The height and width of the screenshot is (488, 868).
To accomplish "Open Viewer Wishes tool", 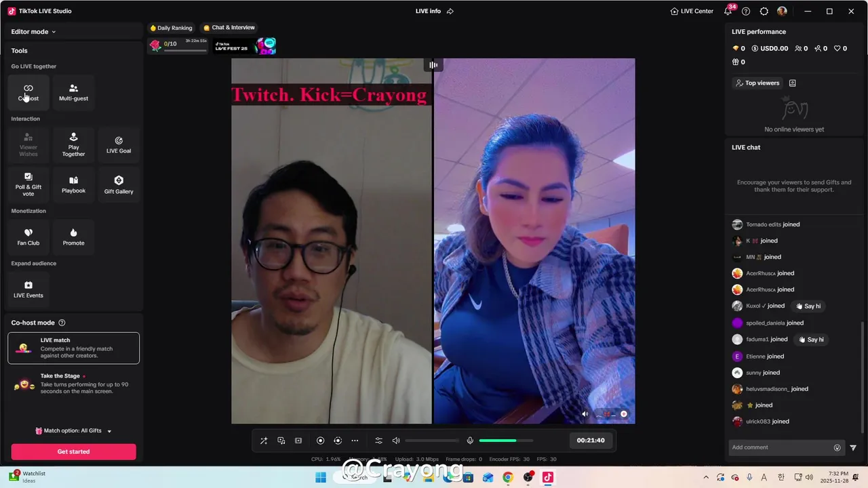I will tap(28, 144).
